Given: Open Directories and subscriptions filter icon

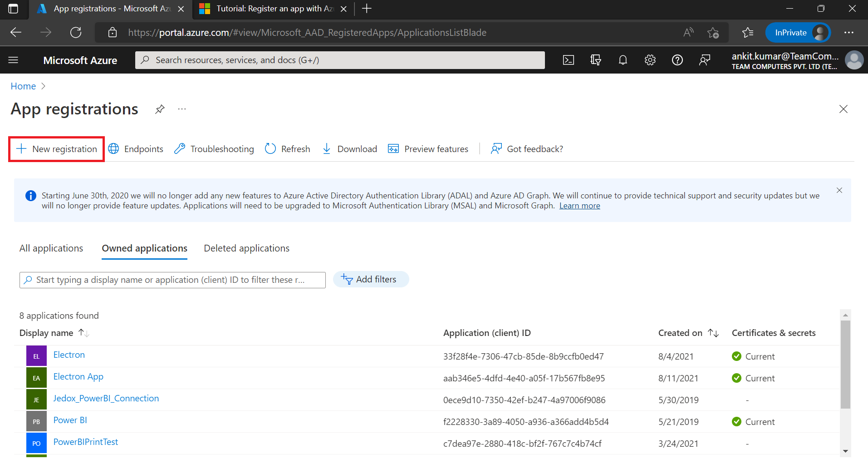Looking at the screenshot, I should 596,60.
